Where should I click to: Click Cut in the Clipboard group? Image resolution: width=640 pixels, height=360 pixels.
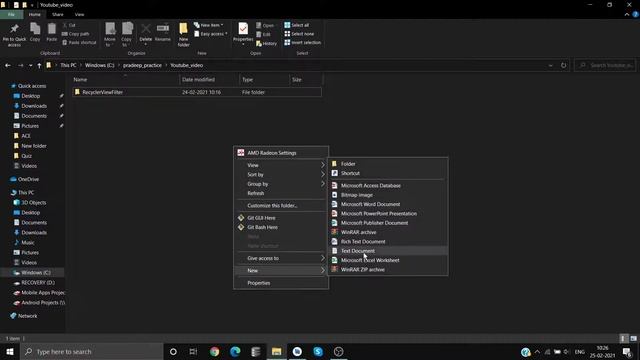tap(69, 25)
